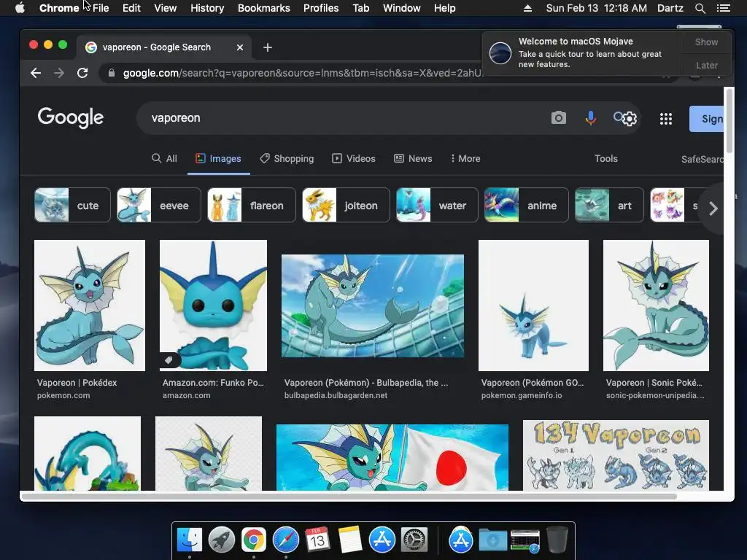Open the Bulbapedia Vaporeon image thumbnail
The image size is (747, 560).
tap(373, 306)
